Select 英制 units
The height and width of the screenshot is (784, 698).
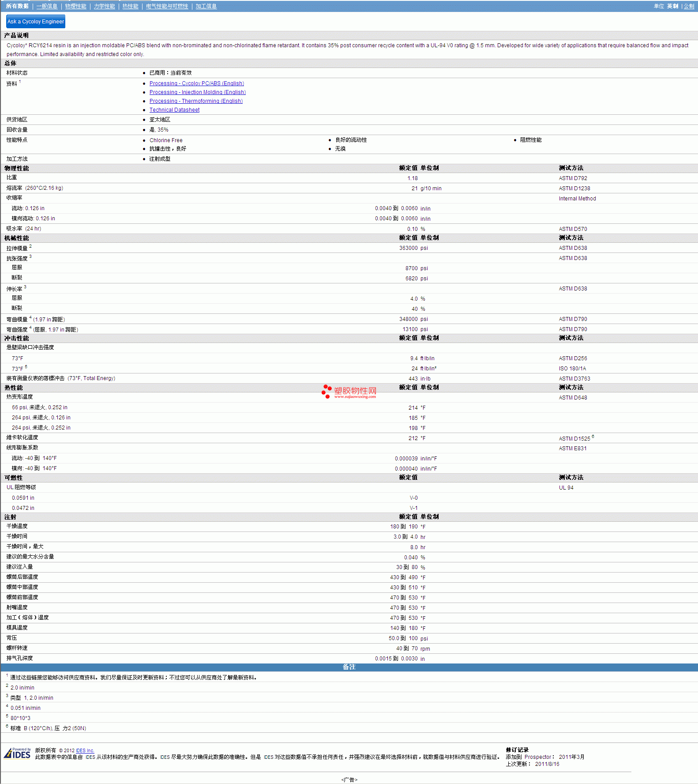coord(672,6)
